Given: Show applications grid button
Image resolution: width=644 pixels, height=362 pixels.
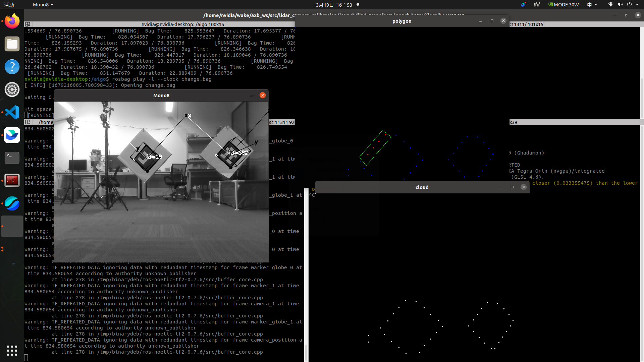Looking at the screenshot, I should (x=12, y=351).
